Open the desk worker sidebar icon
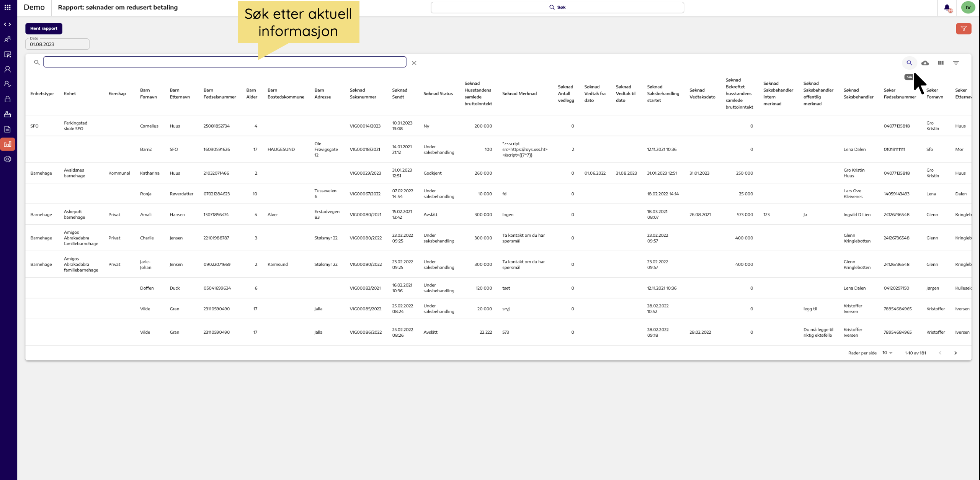Viewport: 980px width, 480px height. (x=7, y=114)
